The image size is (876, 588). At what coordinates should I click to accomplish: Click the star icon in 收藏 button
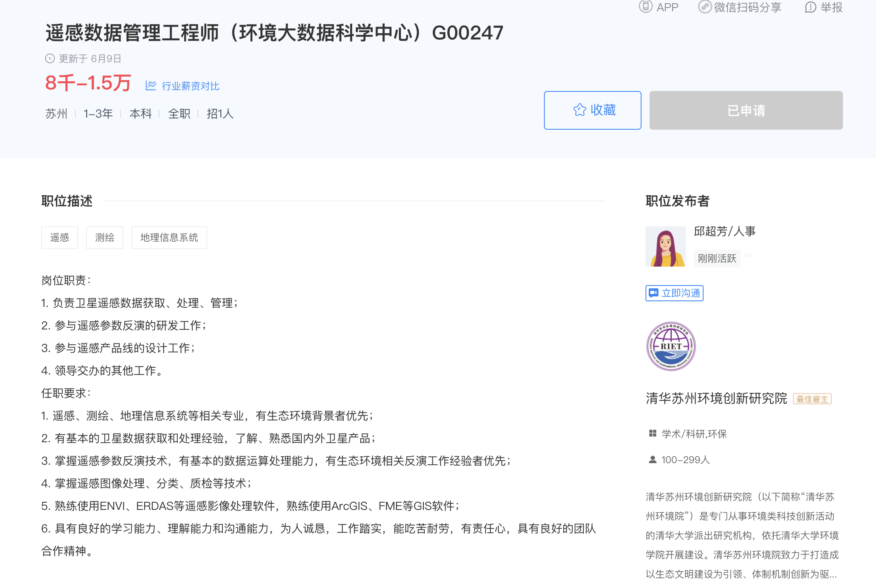(579, 110)
